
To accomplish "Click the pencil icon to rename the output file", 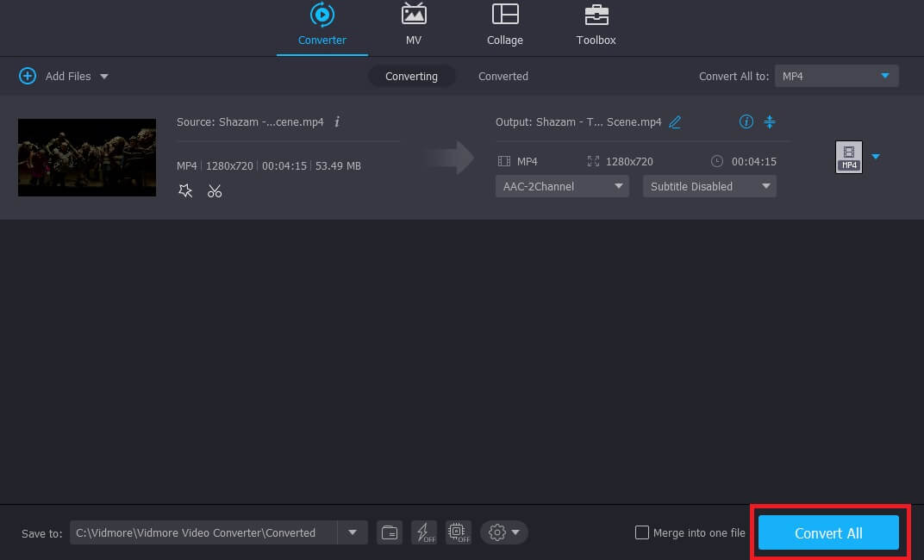I will (x=675, y=121).
